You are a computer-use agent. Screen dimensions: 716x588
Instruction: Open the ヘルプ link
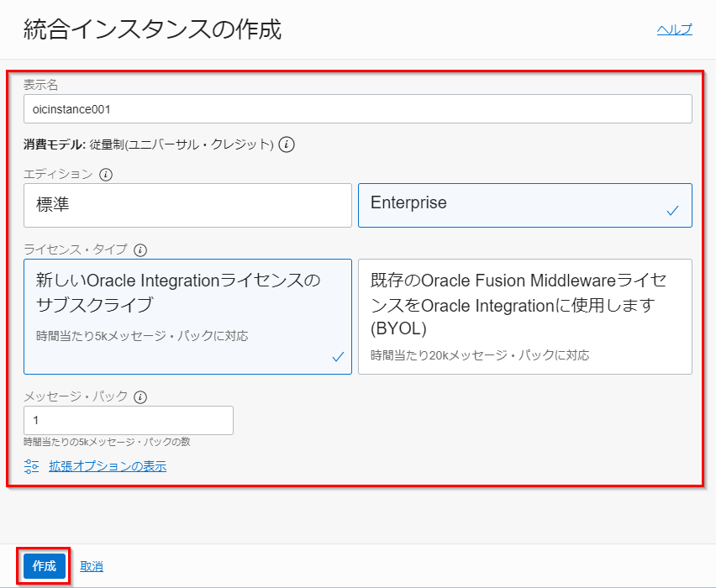674,29
